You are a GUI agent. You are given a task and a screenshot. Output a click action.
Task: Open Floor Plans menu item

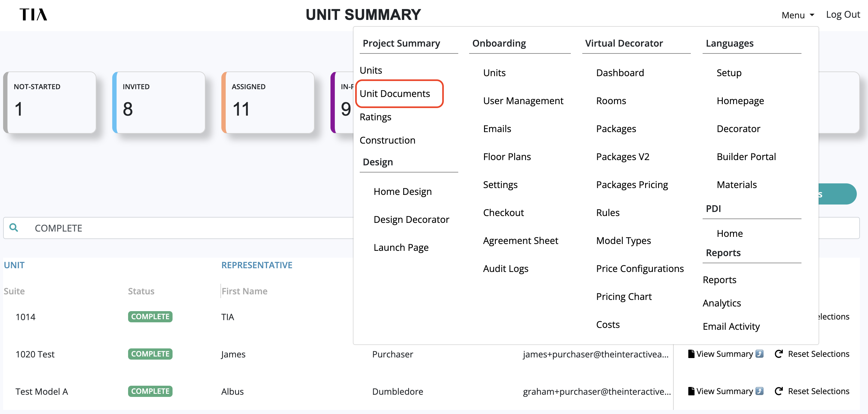[x=507, y=157]
